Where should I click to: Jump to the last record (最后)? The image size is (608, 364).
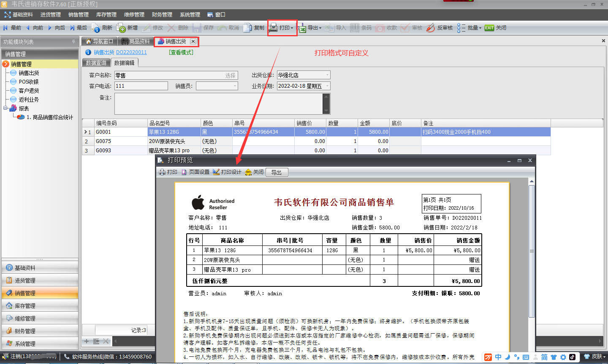pyautogui.click(x=78, y=28)
